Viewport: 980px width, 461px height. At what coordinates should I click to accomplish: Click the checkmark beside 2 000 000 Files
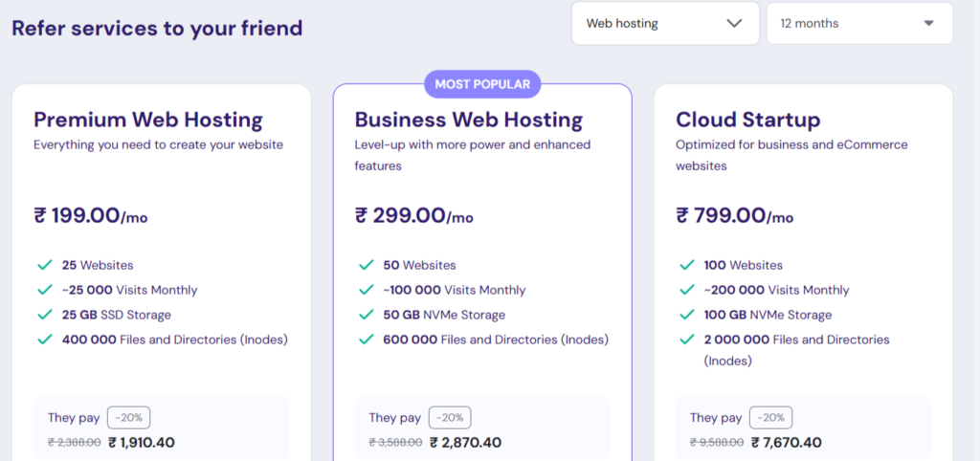coord(686,340)
